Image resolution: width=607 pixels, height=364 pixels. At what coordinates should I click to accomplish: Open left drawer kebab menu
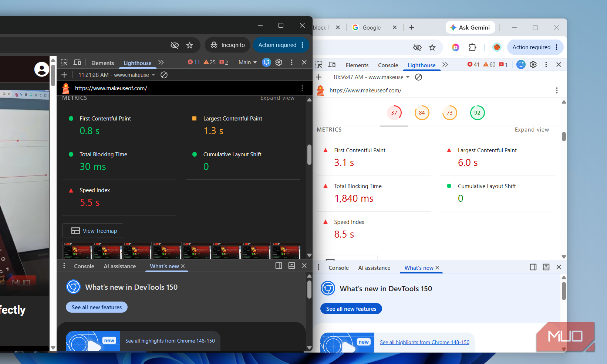coord(64,266)
